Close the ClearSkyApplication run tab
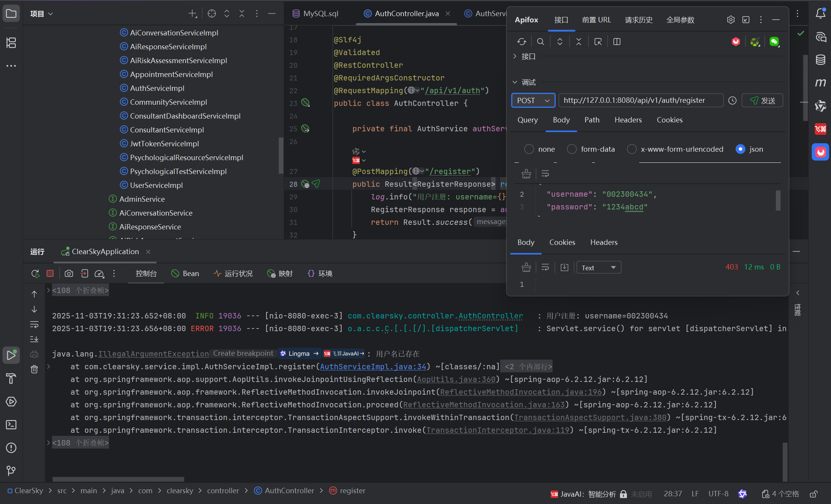This screenshot has height=504, width=831. coord(148,251)
